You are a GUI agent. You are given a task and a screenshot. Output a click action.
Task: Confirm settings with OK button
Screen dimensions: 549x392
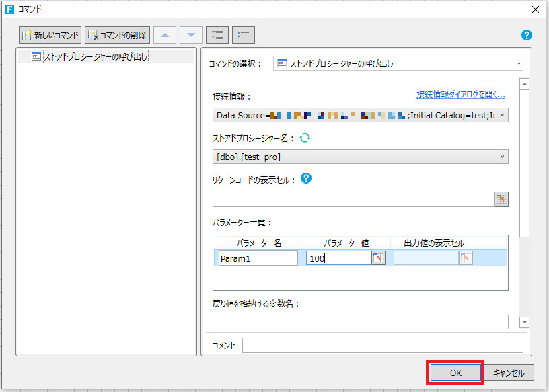click(x=455, y=372)
